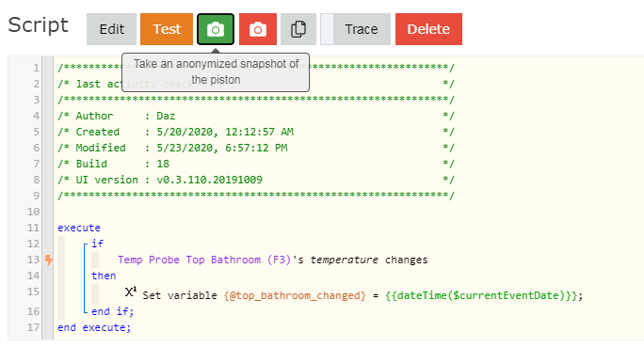Click the X variable icon on line 15
644x347 pixels.
pos(131,292)
